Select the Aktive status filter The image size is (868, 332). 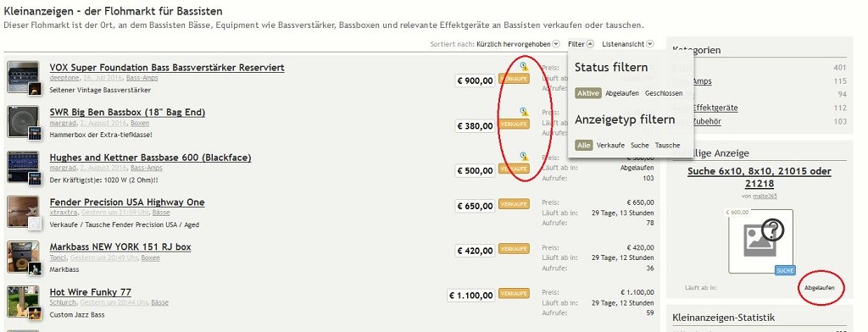[588, 93]
